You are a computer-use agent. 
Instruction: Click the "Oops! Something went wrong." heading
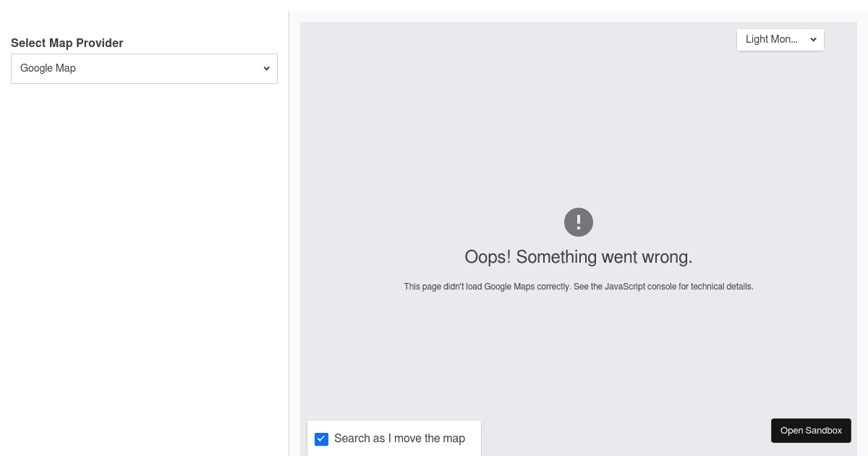click(578, 257)
